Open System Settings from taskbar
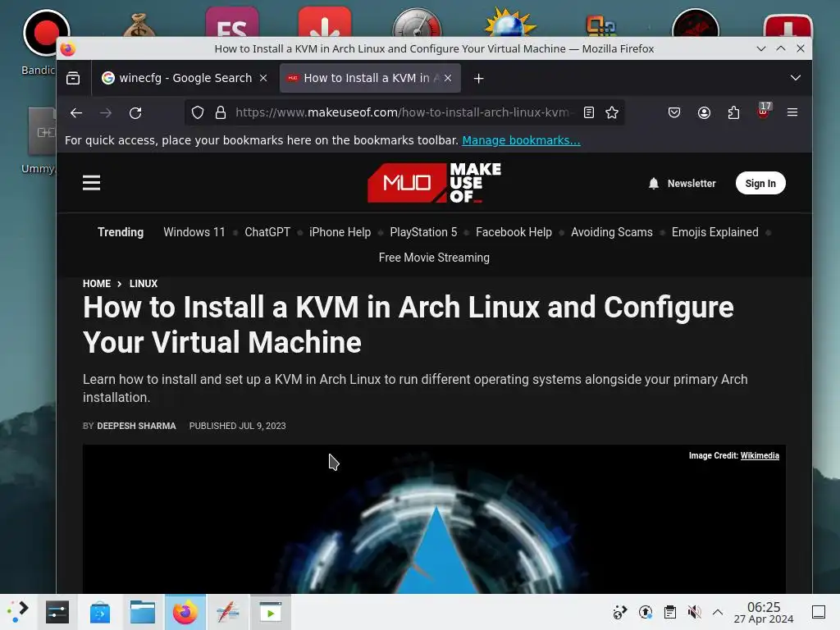Image resolution: width=840 pixels, height=630 pixels. pos(57,612)
